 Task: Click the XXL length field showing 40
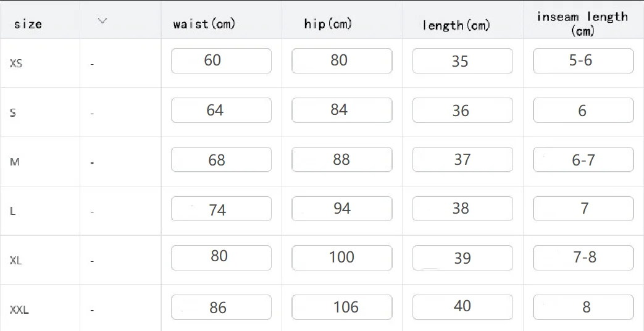click(x=462, y=307)
